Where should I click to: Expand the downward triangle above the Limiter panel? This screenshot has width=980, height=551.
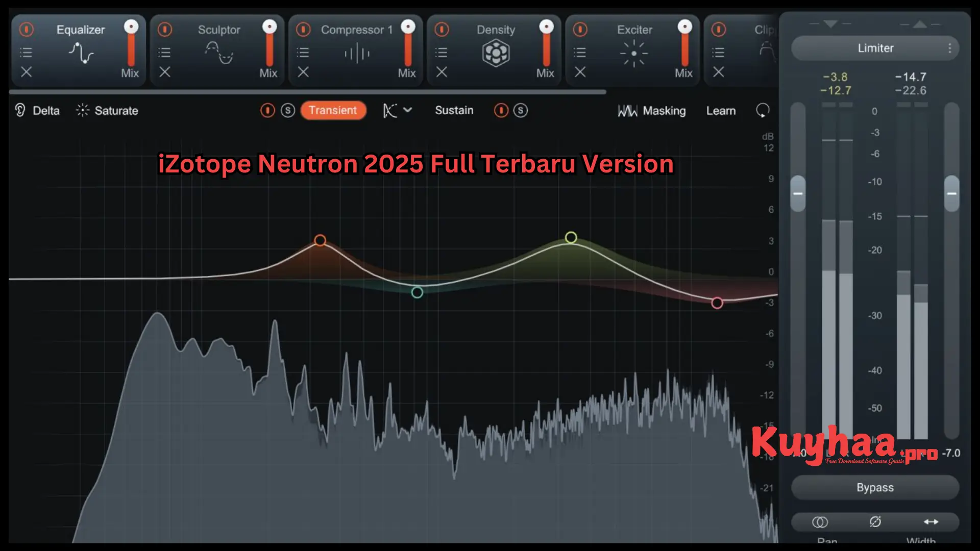[830, 24]
